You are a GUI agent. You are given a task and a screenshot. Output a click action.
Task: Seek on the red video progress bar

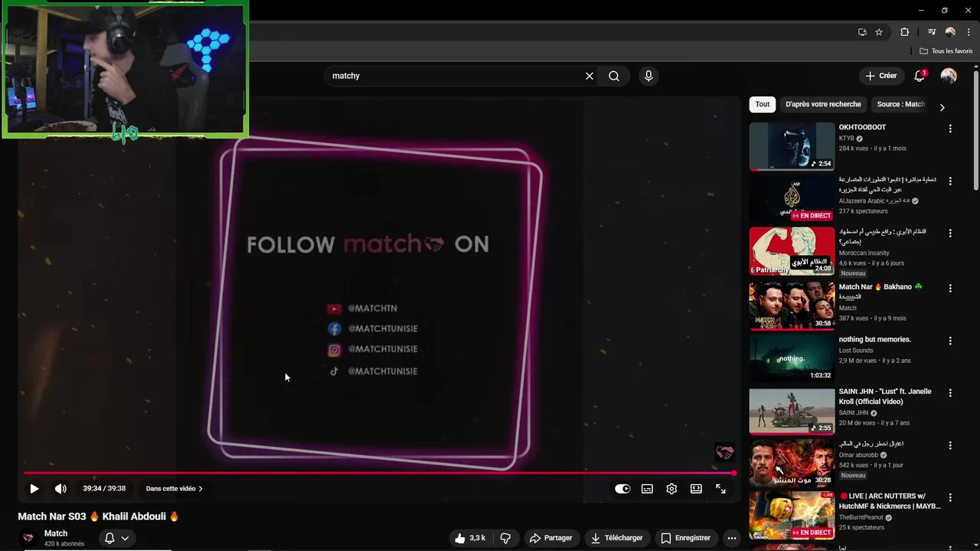(x=379, y=473)
